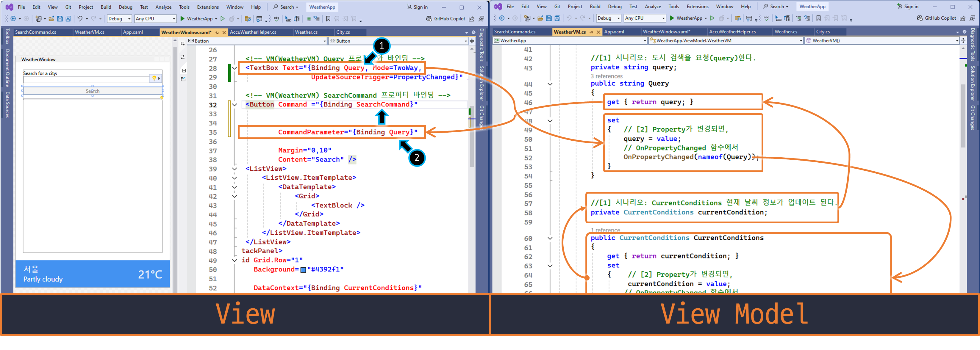Screen dimensions: 980x350
Task: Click lightbulb quick action in the designer textbox
Action: pyautogui.click(x=154, y=78)
